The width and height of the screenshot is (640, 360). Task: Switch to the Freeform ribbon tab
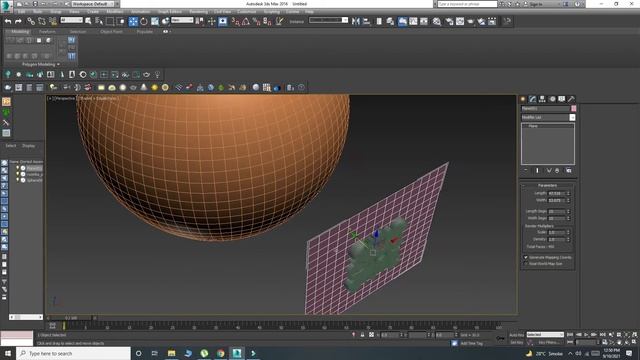[x=47, y=31]
